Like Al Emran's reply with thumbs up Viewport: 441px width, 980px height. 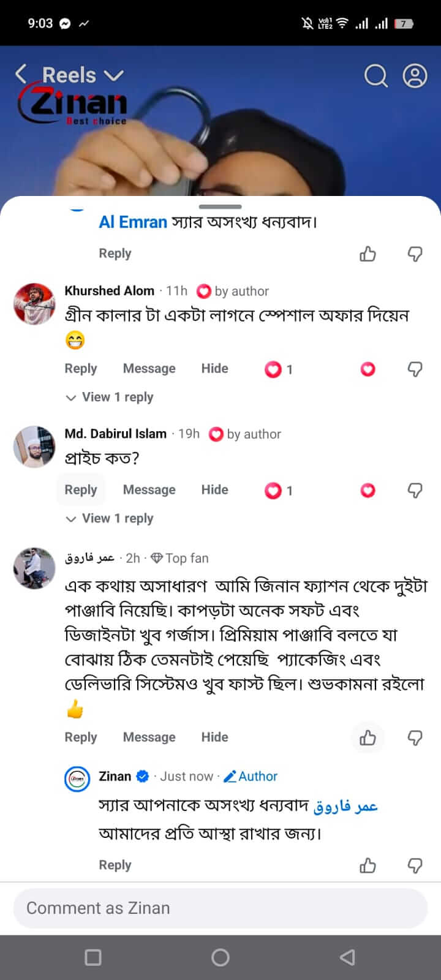[x=367, y=254]
